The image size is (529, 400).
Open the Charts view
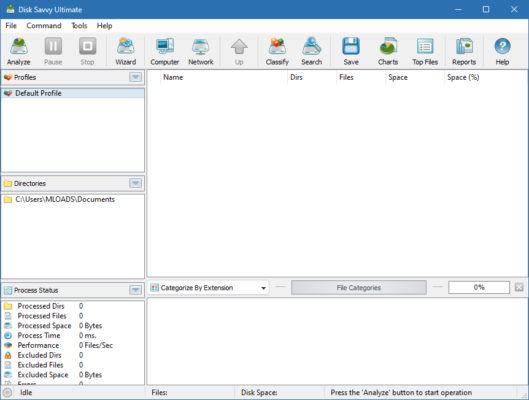pos(388,51)
